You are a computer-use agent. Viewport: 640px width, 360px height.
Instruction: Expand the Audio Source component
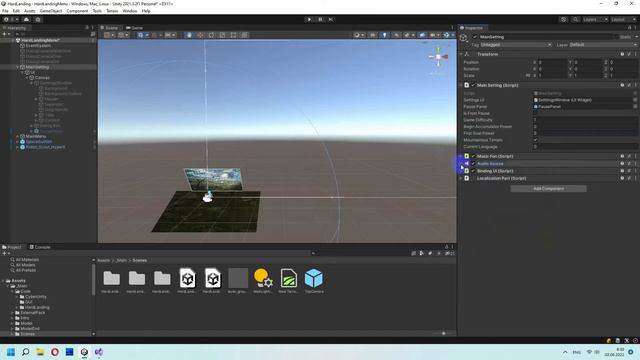coord(461,164)
